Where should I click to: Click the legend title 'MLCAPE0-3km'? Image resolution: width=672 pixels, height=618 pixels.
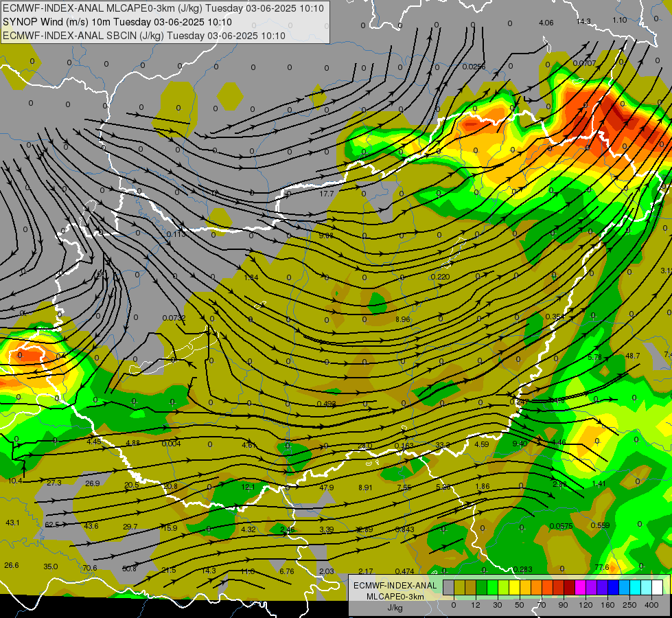tap(395, 597)
